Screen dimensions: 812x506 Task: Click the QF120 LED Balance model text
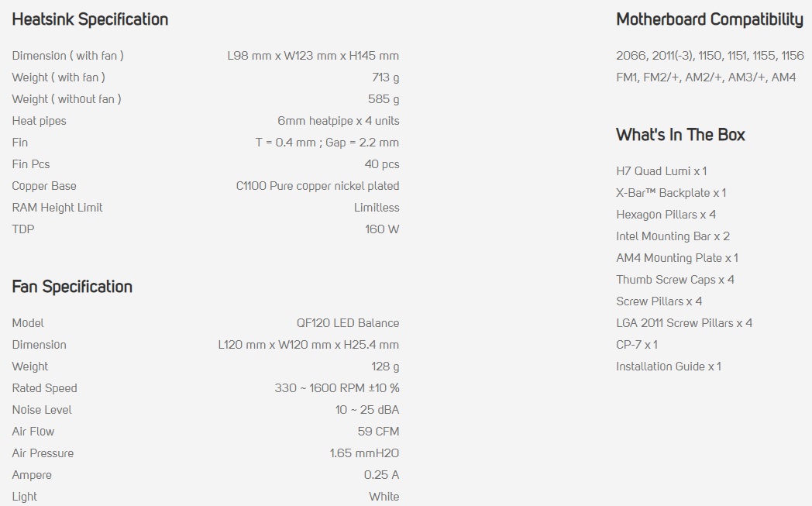point(348,323)
